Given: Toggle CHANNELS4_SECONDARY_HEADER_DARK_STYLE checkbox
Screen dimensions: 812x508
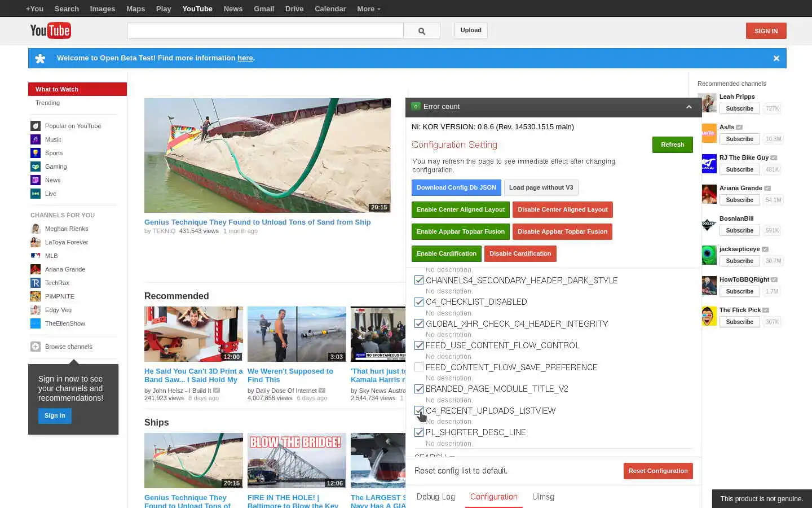Looking at the screenshot, I should tap(419, 280).
